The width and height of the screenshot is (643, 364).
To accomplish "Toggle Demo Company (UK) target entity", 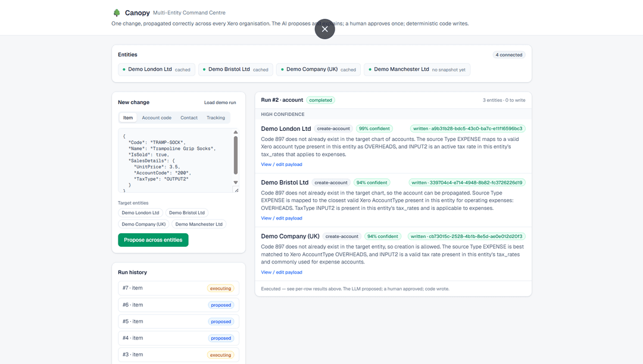I will [143, 224].
